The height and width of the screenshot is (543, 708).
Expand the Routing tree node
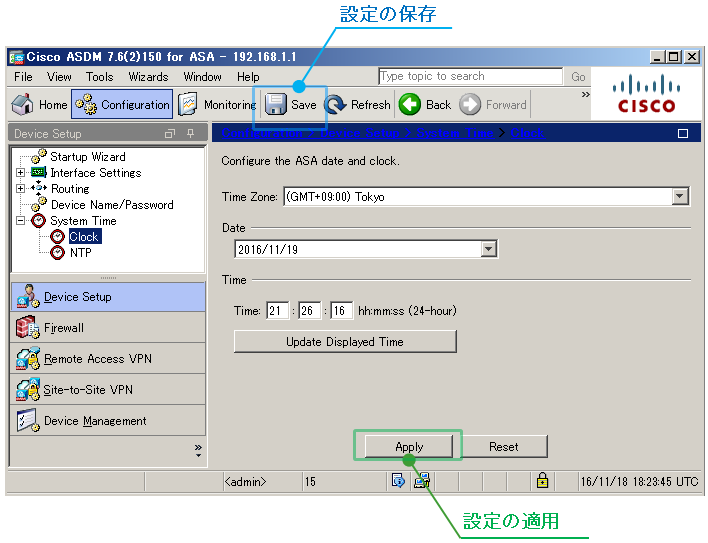[x=20, y=188]
